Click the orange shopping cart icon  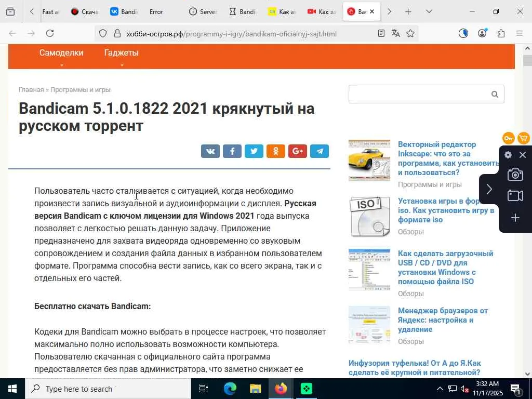(524, 138)
